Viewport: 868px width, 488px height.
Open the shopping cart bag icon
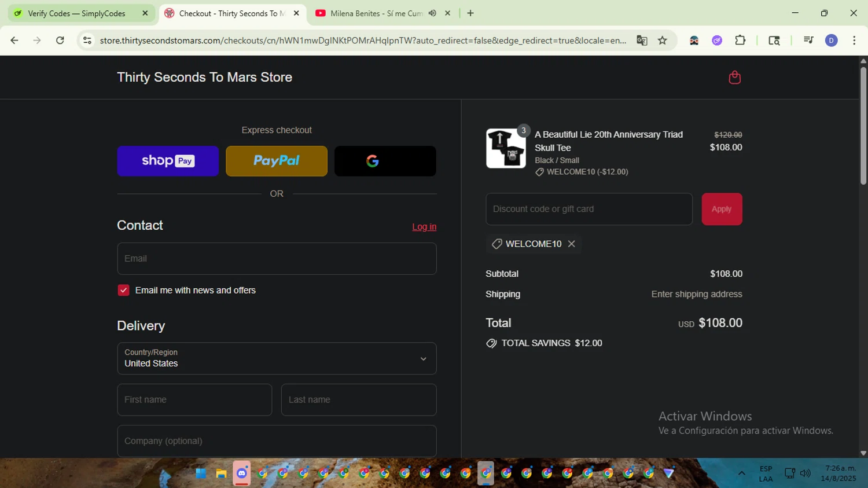click(734, 78)
